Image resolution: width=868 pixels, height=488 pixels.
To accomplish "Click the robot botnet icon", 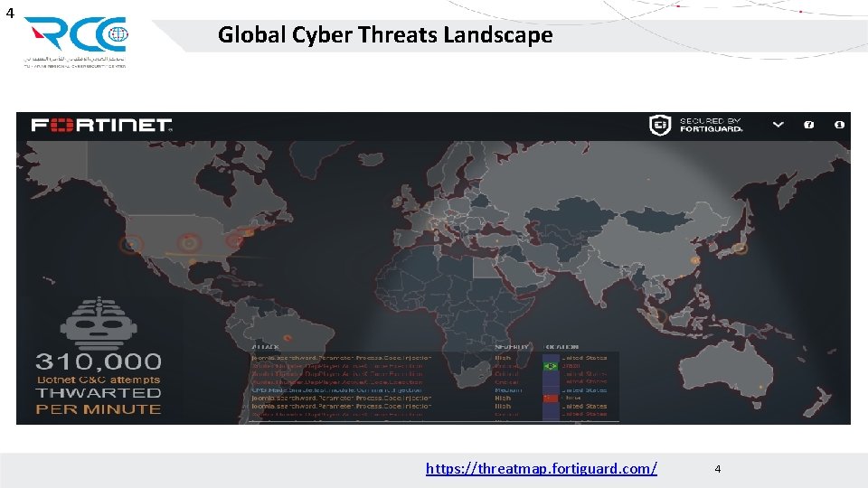I will (x=99, y=324).
